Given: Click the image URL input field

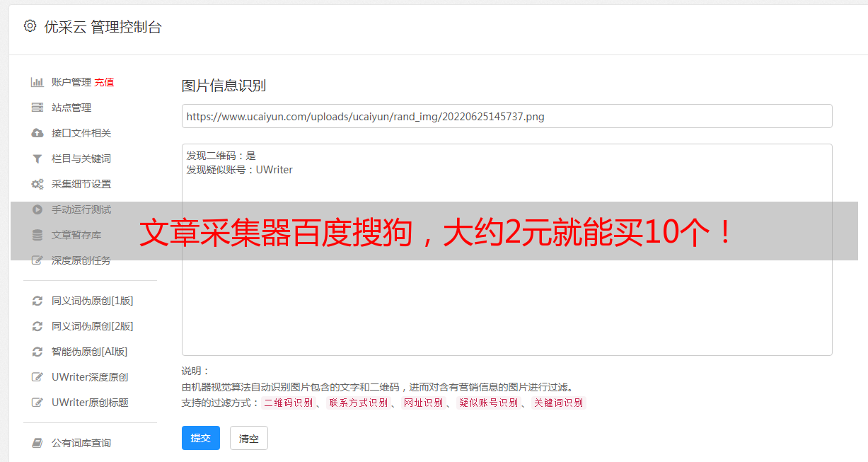Looking at the screenshot, I should (507, 116).
